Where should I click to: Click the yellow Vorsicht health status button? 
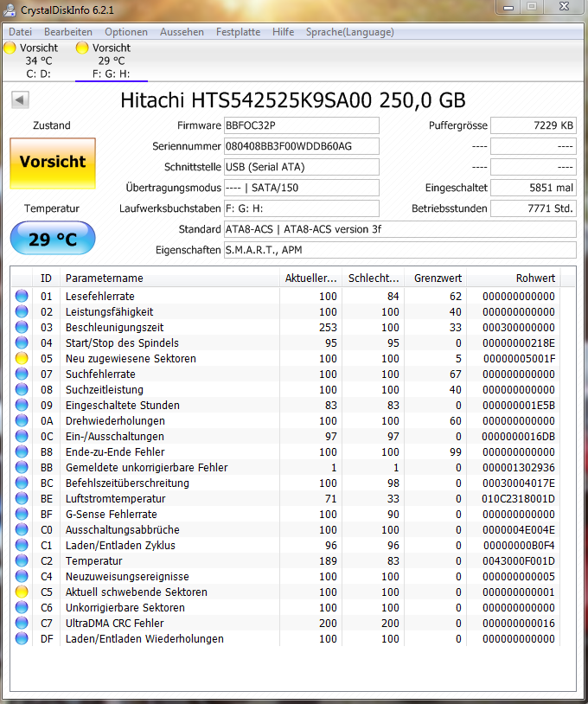coord(53,163)
